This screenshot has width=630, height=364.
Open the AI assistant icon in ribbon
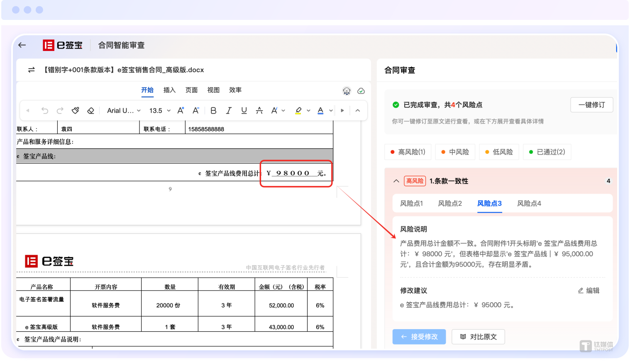click(347, 91)
